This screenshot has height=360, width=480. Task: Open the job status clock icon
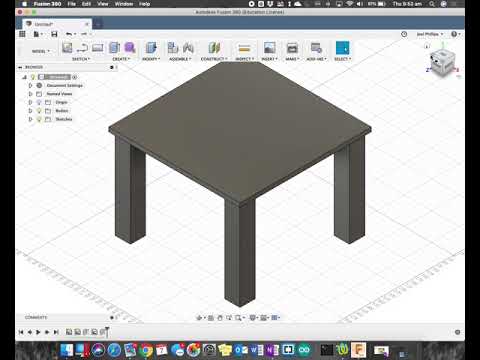pyautogui.click(x=404, y=34)
